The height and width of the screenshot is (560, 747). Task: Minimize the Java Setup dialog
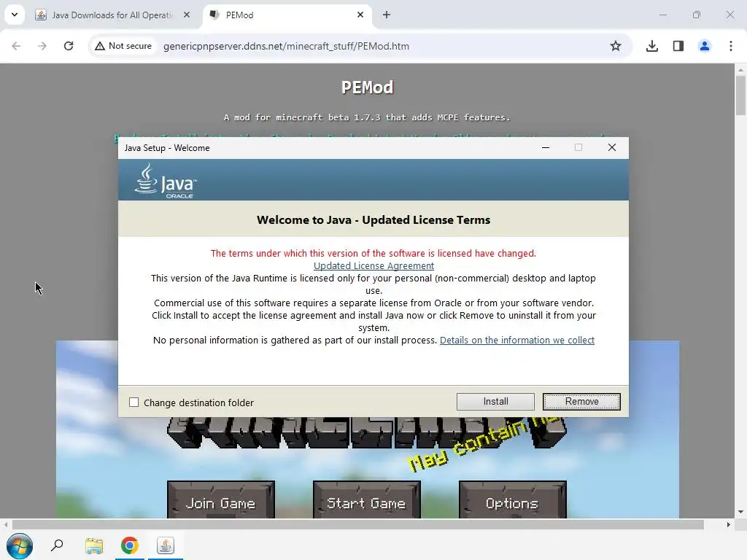[x=546, y=147]
